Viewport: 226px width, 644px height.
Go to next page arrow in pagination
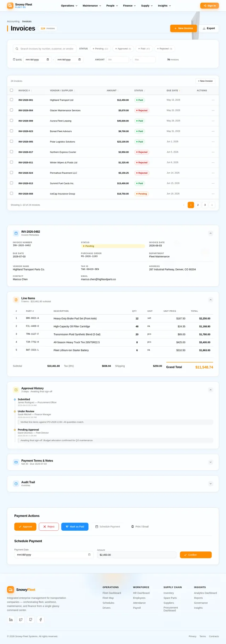pos(212,205)
